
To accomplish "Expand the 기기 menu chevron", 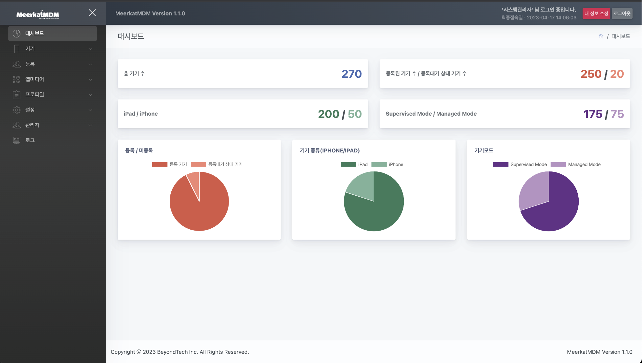I will (x=91, y=49).
